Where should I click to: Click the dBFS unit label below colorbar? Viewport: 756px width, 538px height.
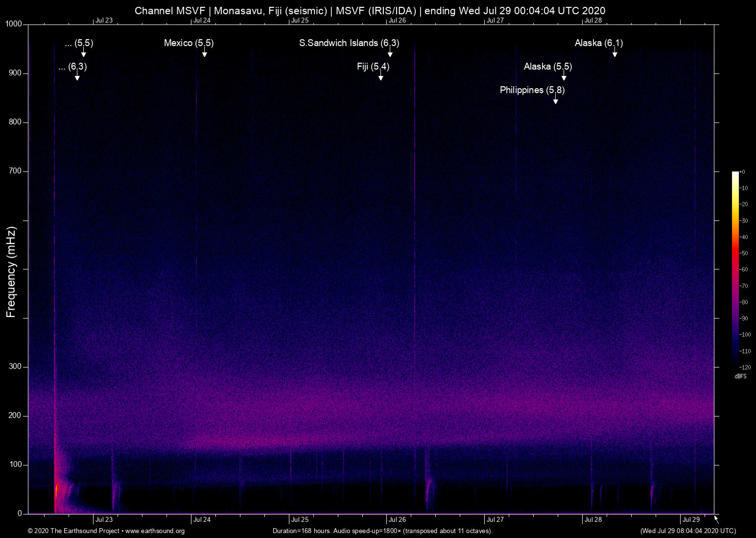[x=740, y=376]
